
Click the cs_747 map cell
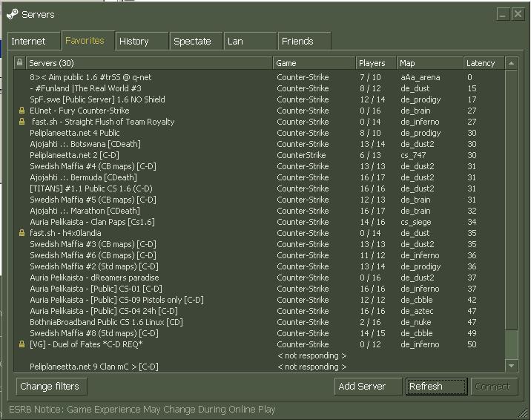[413, 156]
